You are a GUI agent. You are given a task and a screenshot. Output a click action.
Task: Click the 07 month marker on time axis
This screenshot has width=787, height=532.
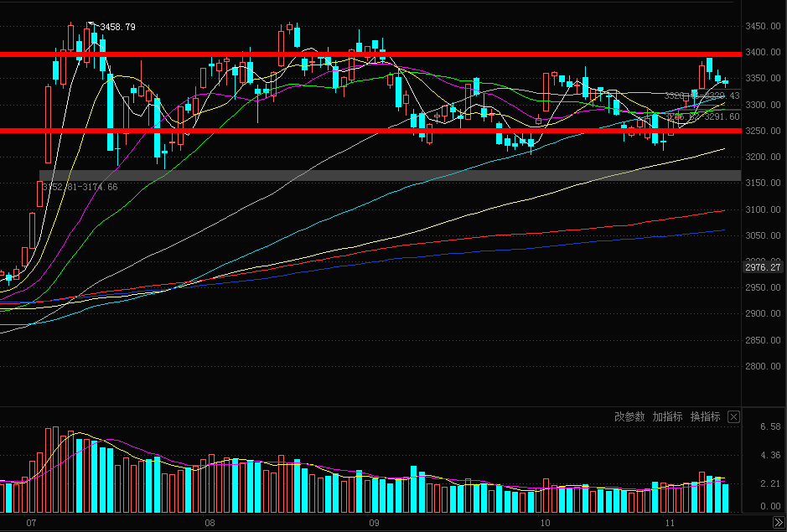pyautogui.click(x=31, y=523)
